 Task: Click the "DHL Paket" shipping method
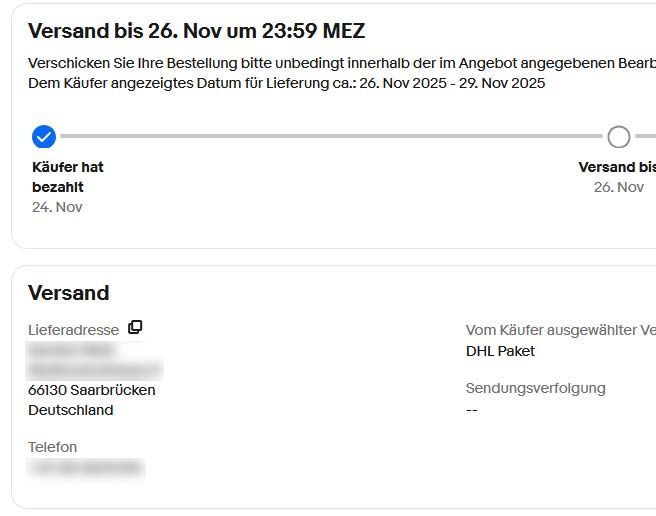click(500, 351)
